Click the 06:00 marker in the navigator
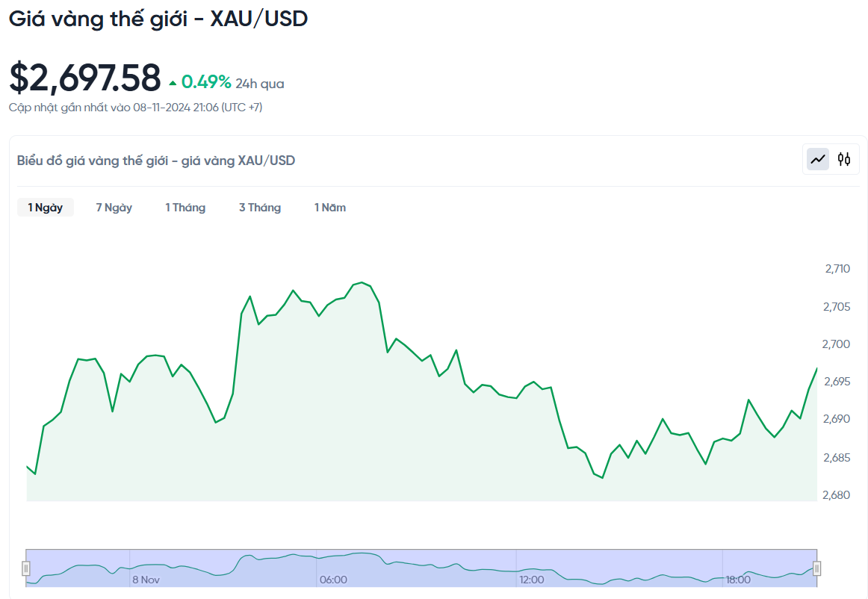The height and width of the screenshot is (599, 868). pyautogui.click(x=333, y=580)
